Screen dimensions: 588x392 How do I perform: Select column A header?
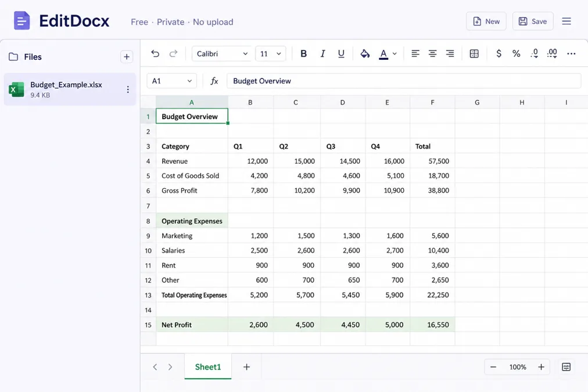(x=192, y=102)
